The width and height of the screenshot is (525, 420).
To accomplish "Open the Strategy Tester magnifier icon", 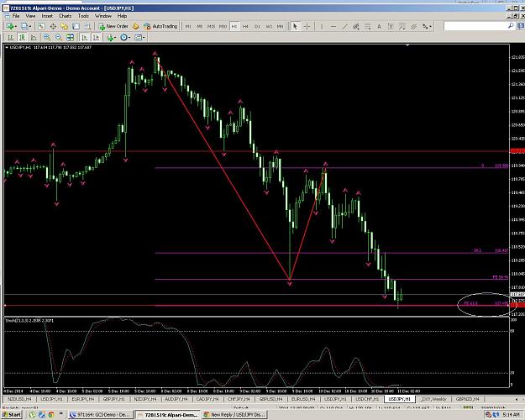I will point(87,26).
